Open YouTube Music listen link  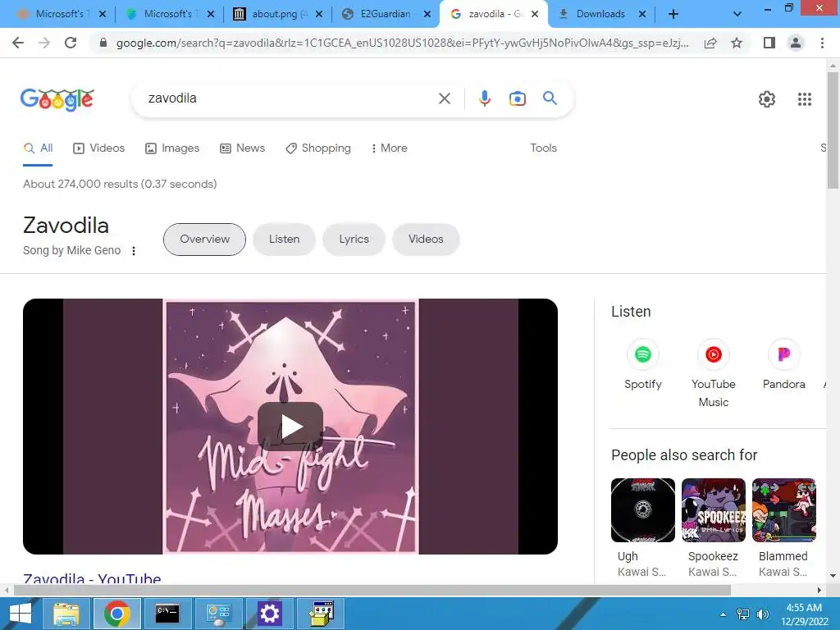click(x=713, y=373)
